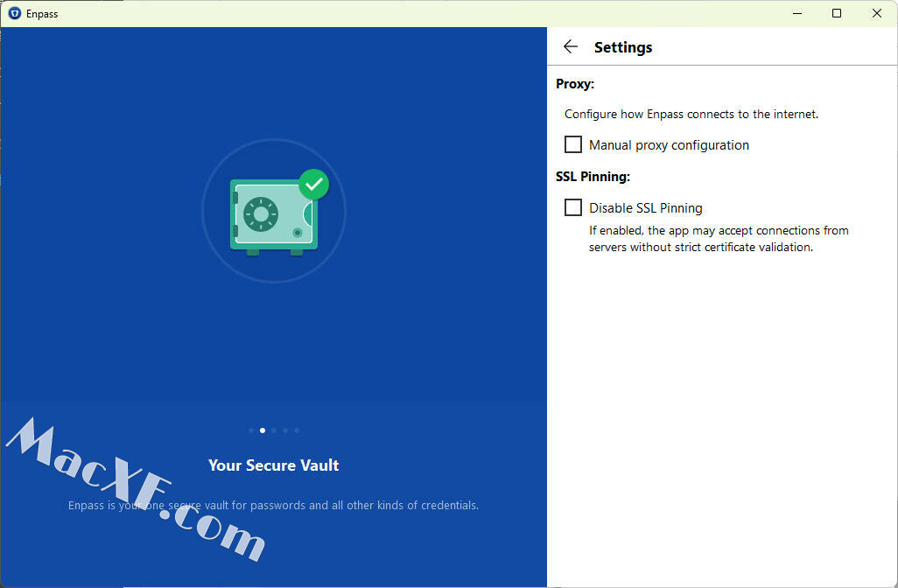Go to the fourth carousel page dot
This screenshot has width=898, height=588.
tap(285, 430)
